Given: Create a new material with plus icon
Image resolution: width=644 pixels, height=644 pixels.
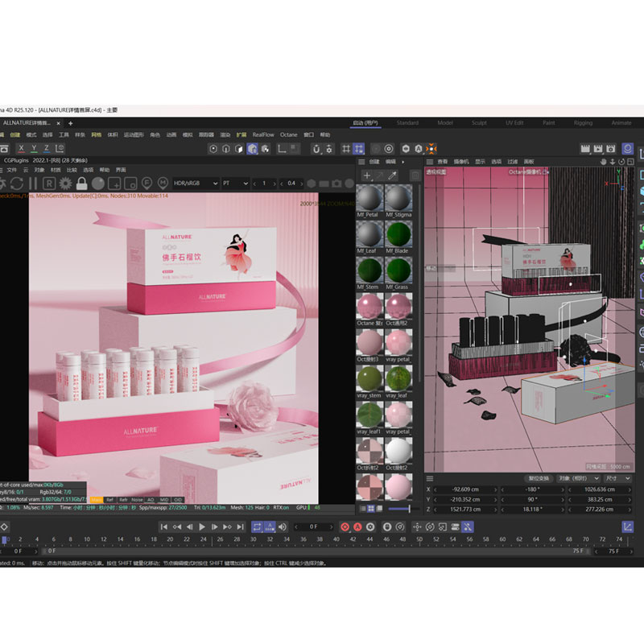Looking at the screenshot, I should (367, 175).
